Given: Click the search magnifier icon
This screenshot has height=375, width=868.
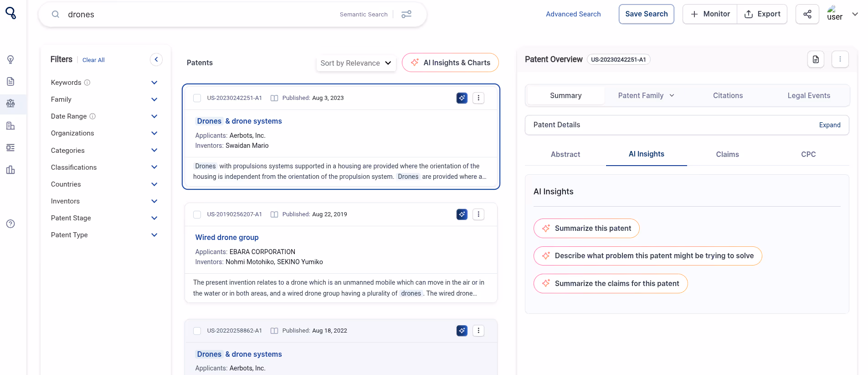Looking at the screenshot, I should click(56, 14).
